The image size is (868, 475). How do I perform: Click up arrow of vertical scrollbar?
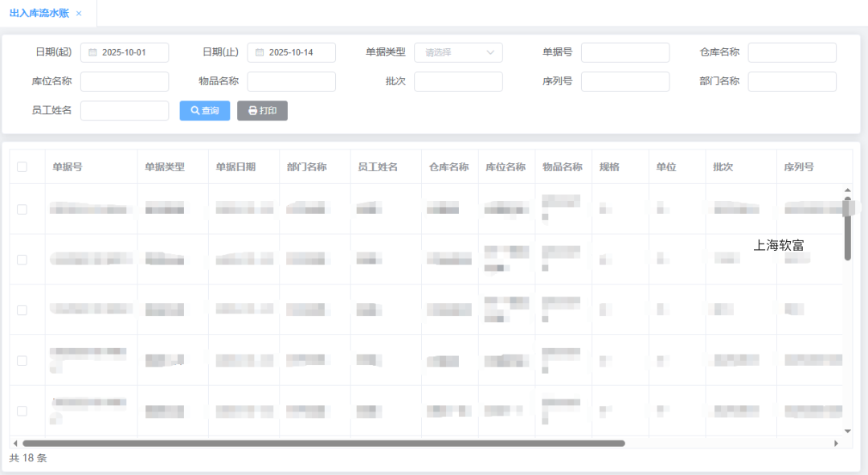point(847,190)
